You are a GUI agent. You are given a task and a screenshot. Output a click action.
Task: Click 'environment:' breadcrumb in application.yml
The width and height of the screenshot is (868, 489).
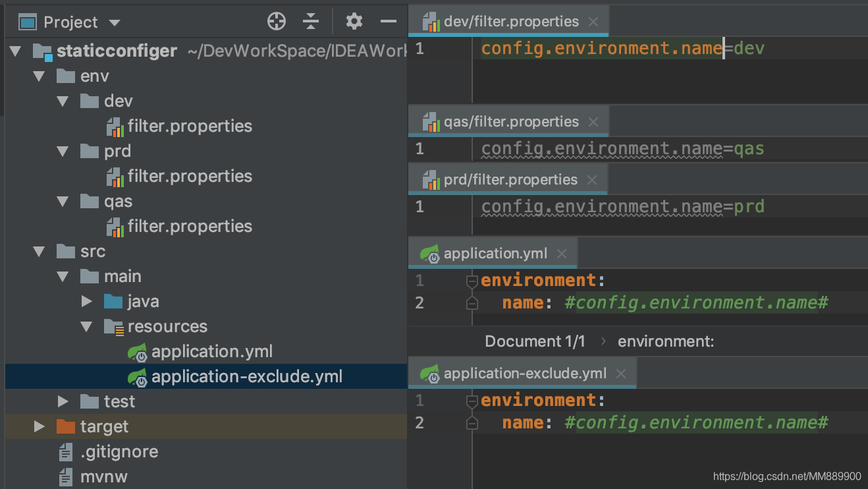[x=666, y=341]
